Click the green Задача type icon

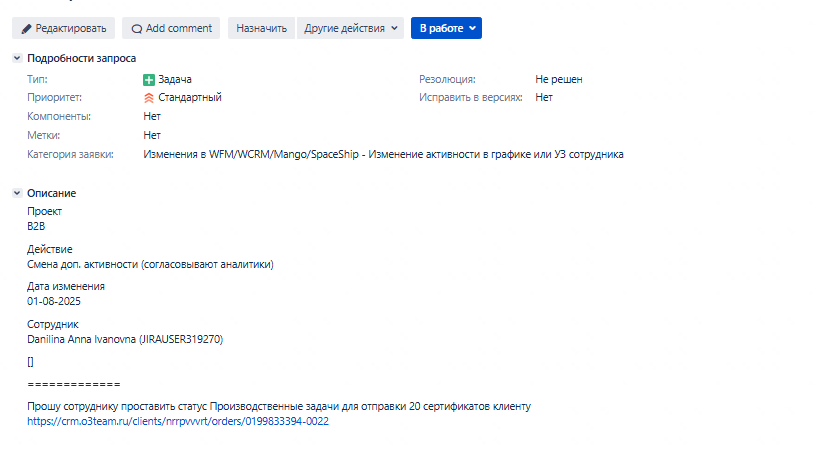pyautogui.click(x=149, y=80)
